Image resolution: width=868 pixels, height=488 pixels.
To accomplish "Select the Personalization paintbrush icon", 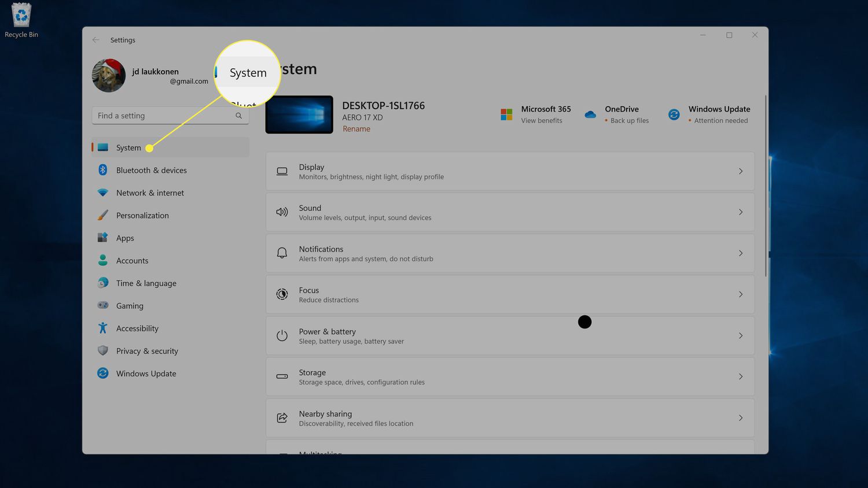I will pyautogui.click(x=103, y=215).
